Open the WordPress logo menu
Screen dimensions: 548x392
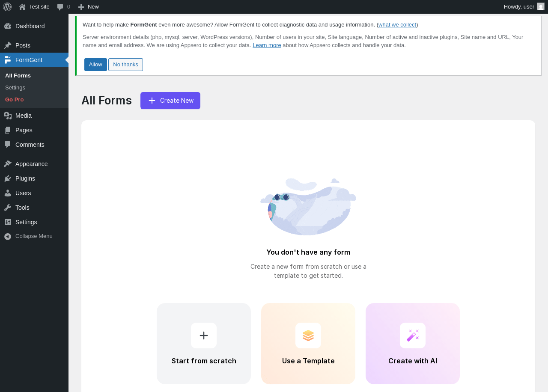coord(7,7)
